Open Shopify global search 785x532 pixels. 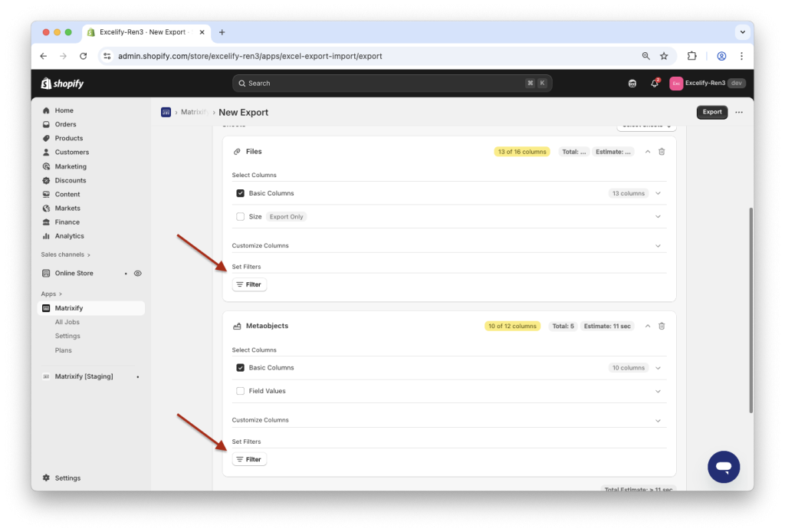coord(392,83)
